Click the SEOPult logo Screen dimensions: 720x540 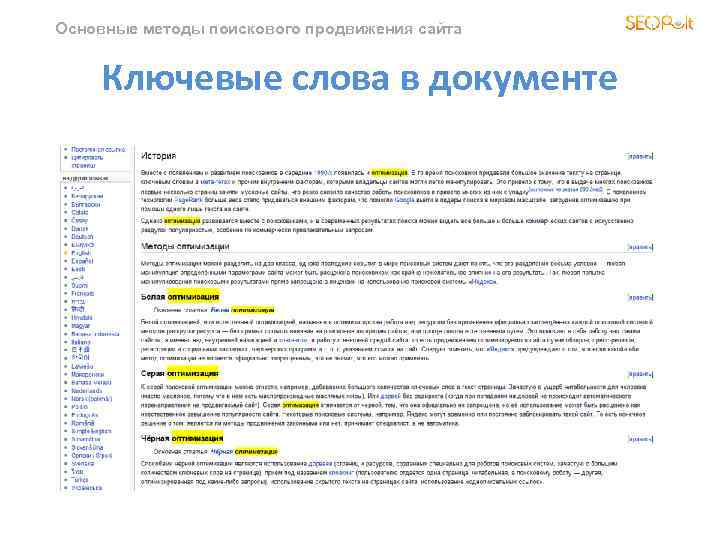pos(659,22)
